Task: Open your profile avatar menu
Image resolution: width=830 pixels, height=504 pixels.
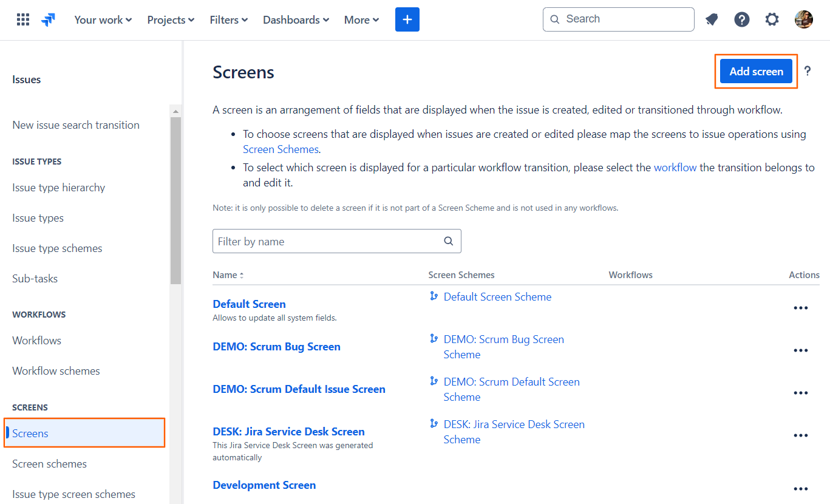Action: pos(803,19)
